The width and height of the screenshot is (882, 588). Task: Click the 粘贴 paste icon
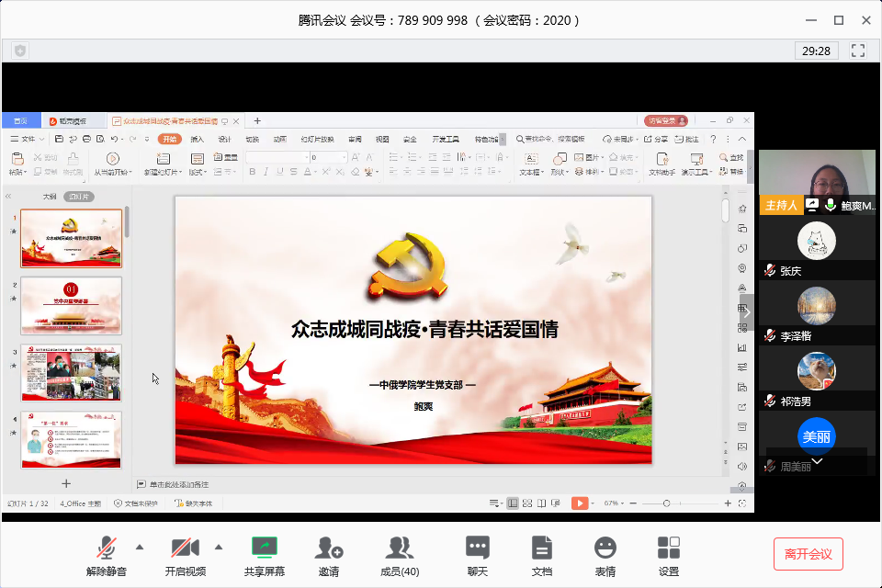[x=17, y=160]
